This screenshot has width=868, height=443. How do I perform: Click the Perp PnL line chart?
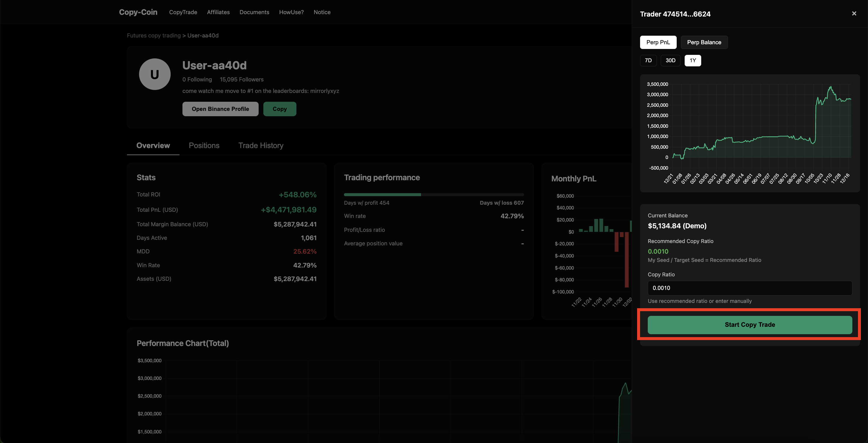pos(750,133)
